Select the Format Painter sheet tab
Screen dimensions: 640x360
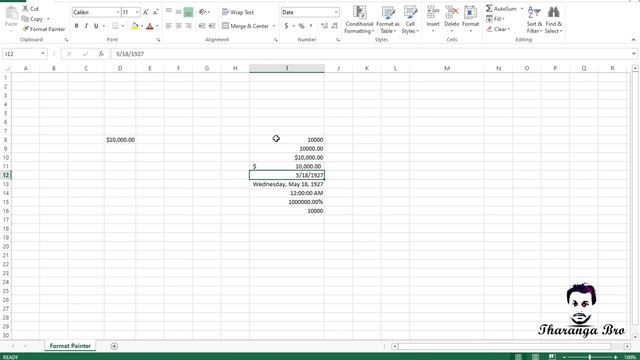point(70,346)
